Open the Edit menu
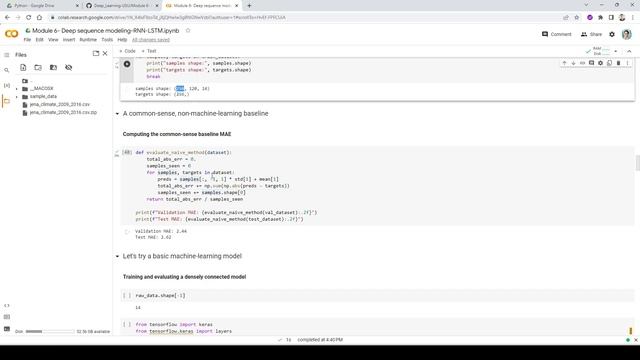The image size is (640, 360). click(x=39, y=40)
